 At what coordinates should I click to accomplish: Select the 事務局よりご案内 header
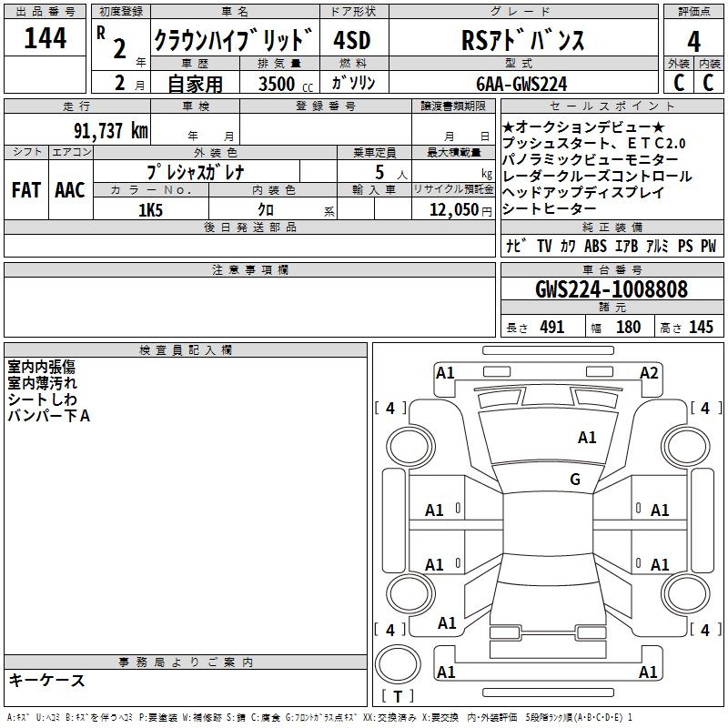[186, 662]
